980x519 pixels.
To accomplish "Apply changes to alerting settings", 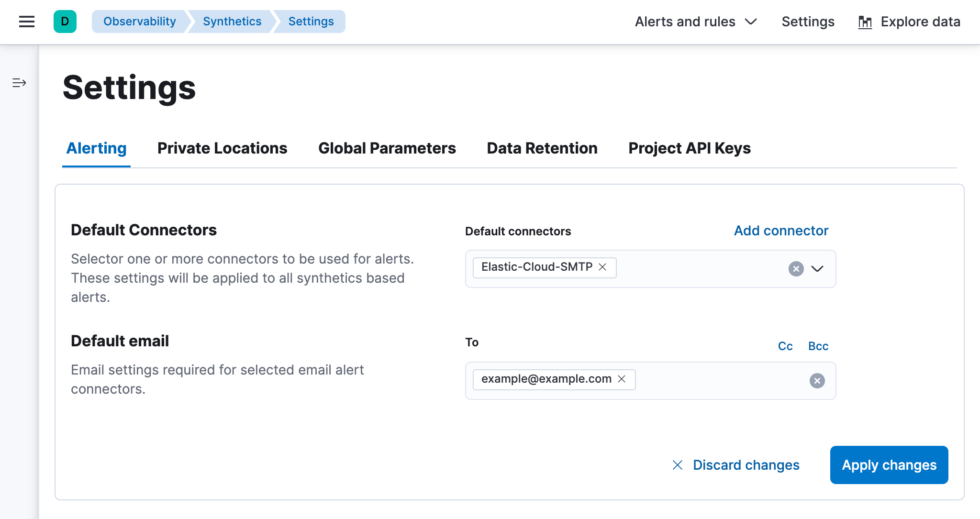I will pyautogui.click(x=889, y=464).
